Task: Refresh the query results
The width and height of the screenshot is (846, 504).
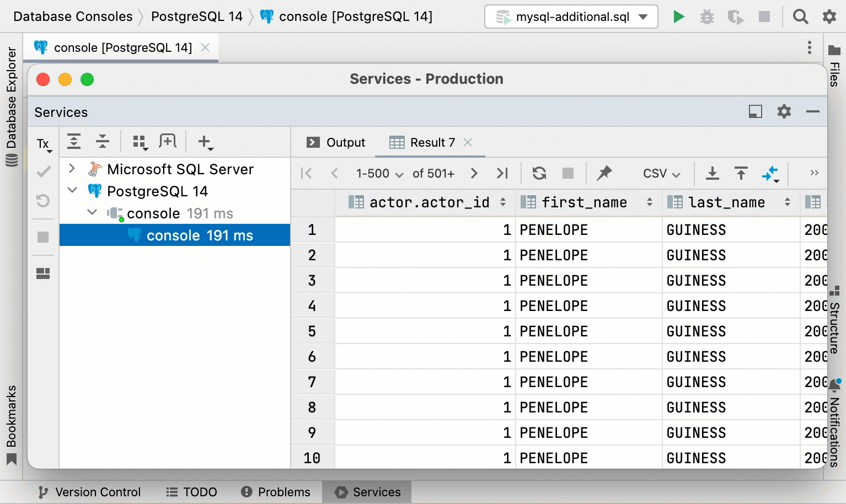Action: 538,173
